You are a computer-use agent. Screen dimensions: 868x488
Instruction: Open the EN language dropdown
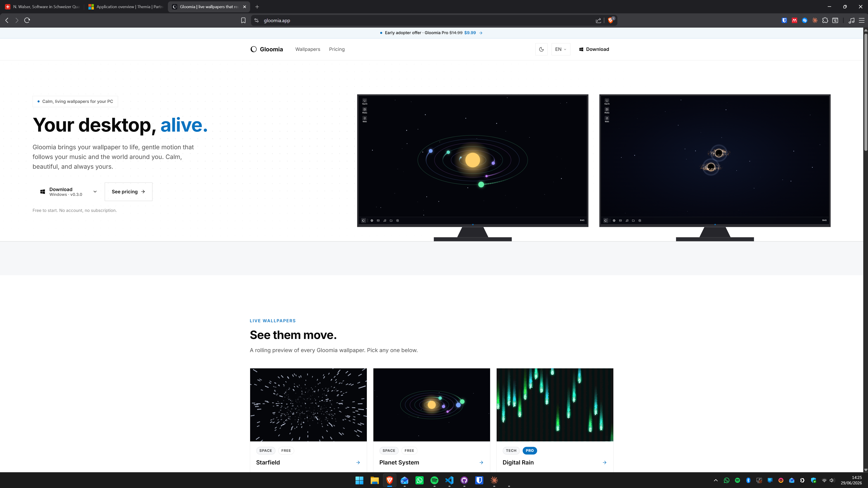(x=561, y=49)
